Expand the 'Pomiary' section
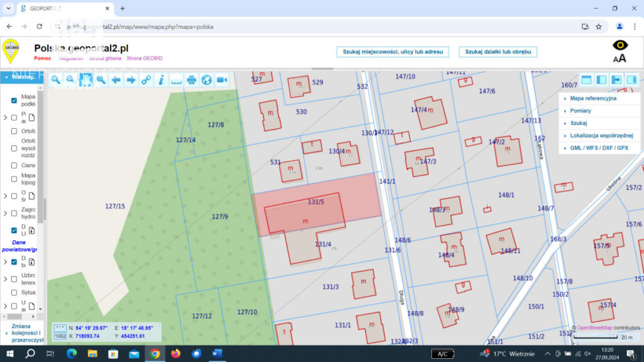644x362 pixels. coord(580,111)
